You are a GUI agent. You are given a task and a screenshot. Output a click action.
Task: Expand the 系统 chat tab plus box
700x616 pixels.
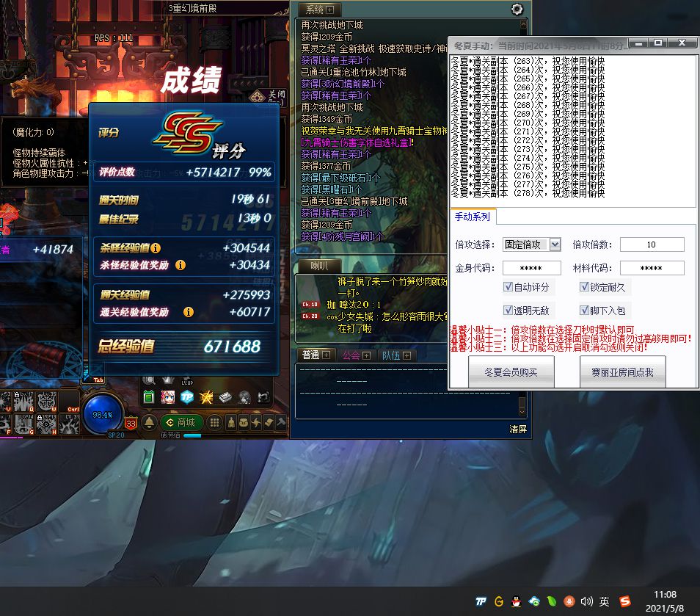coord(330,10)
